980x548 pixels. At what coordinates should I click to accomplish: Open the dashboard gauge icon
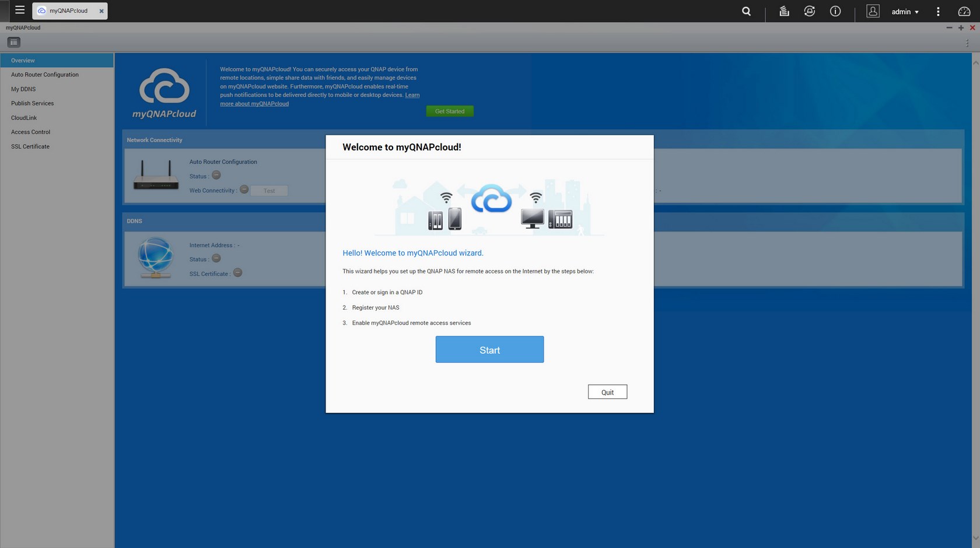964,11
